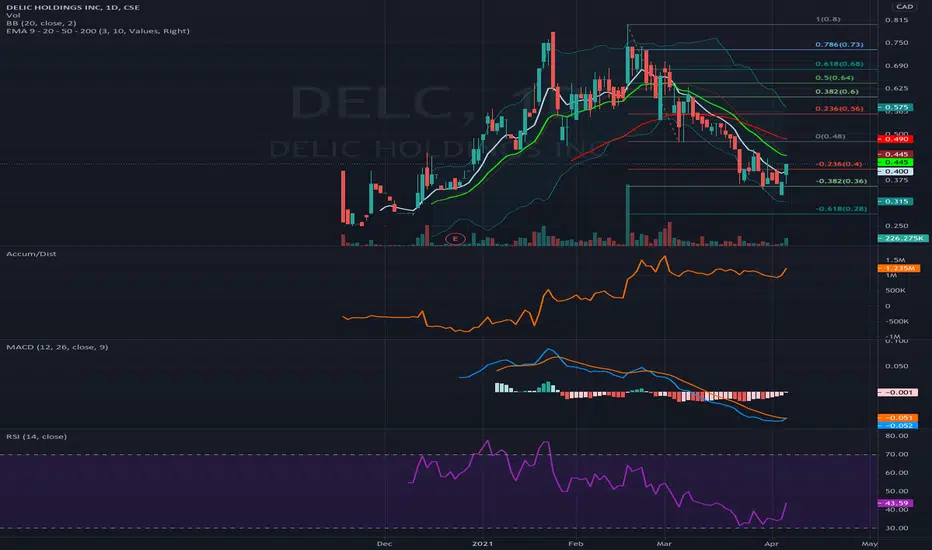This screenshot has height=550, width=932.
Task: Click Feb on the time axis
Action: point(575,543)
